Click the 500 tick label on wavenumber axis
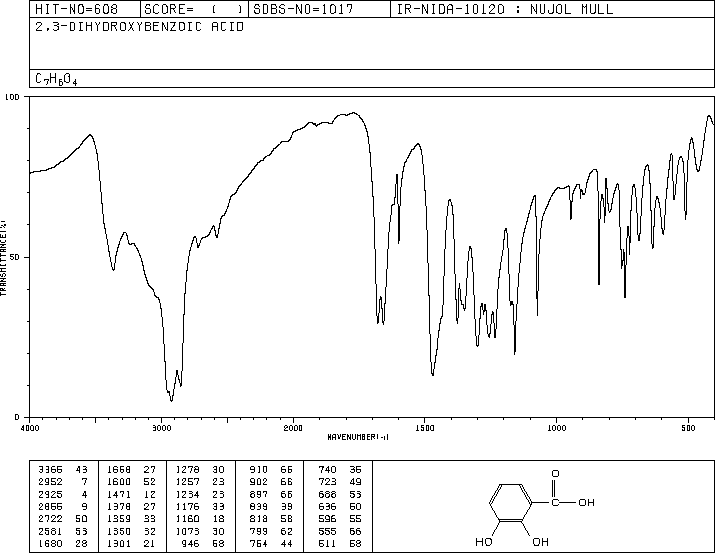Viewport: 715px width, 553px height. (x=688, y=428)
